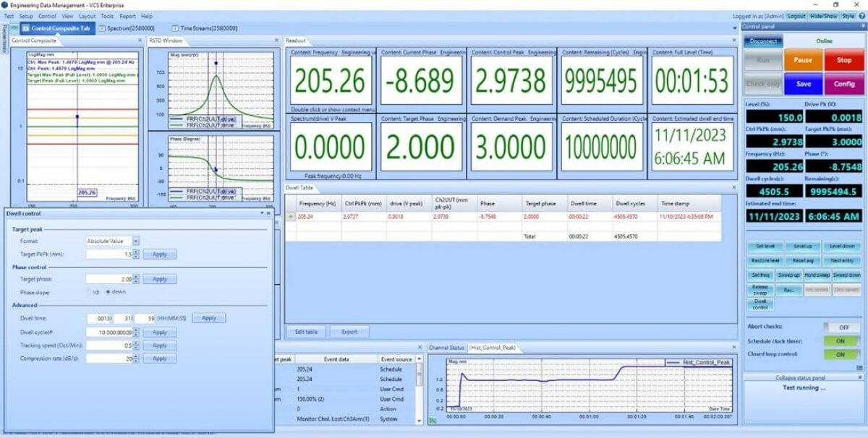This screenshot has width=868, height=438.
Task: Apply the Tracking speed value
Action: point(159,345)
